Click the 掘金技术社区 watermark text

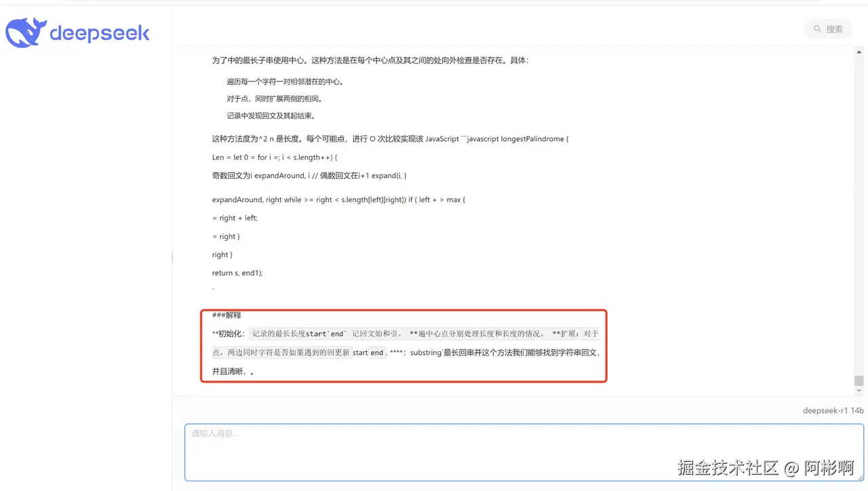pyautogui.click(x=728, y=468)
